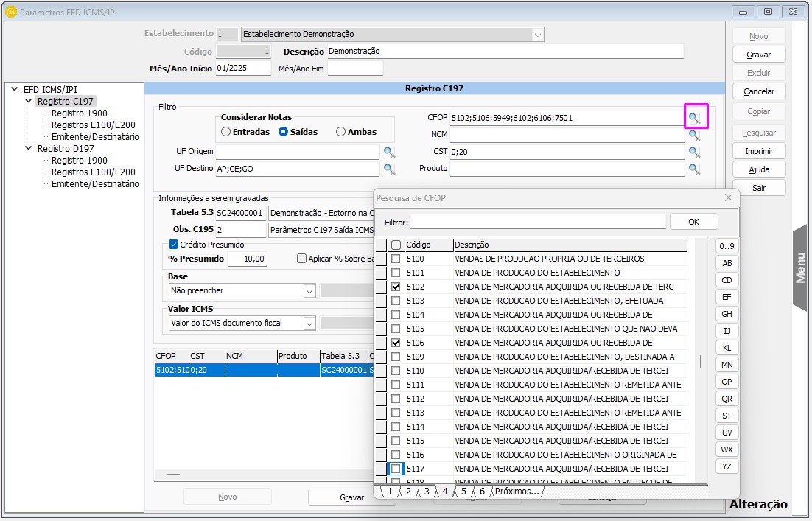Viewport: 812px width, 521px height.
Task: Open the Estabelecimento dropdown
Action: point(537,34)
